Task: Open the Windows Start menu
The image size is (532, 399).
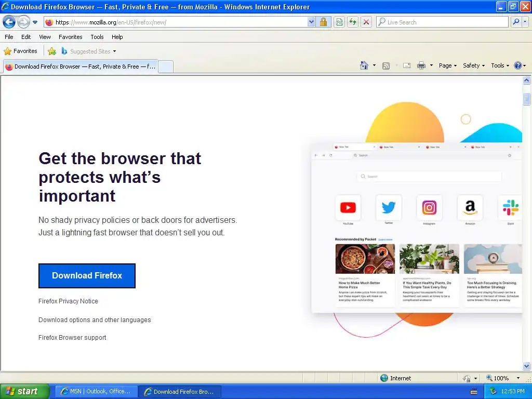Action: 24,392
